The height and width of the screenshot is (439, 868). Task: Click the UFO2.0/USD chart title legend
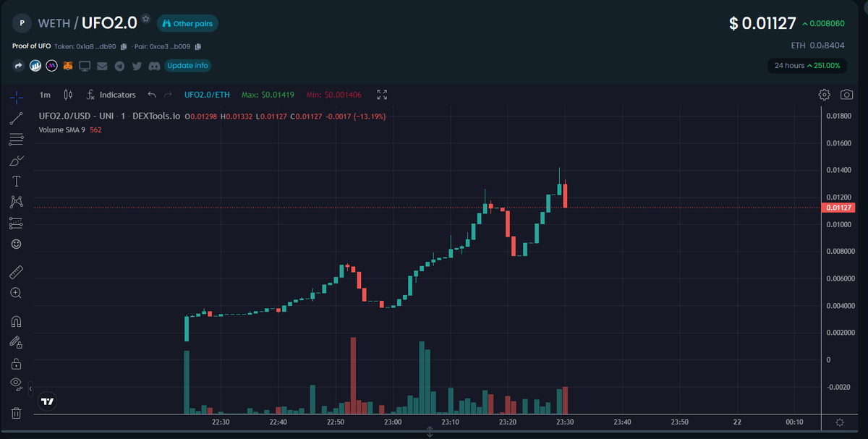109,116
